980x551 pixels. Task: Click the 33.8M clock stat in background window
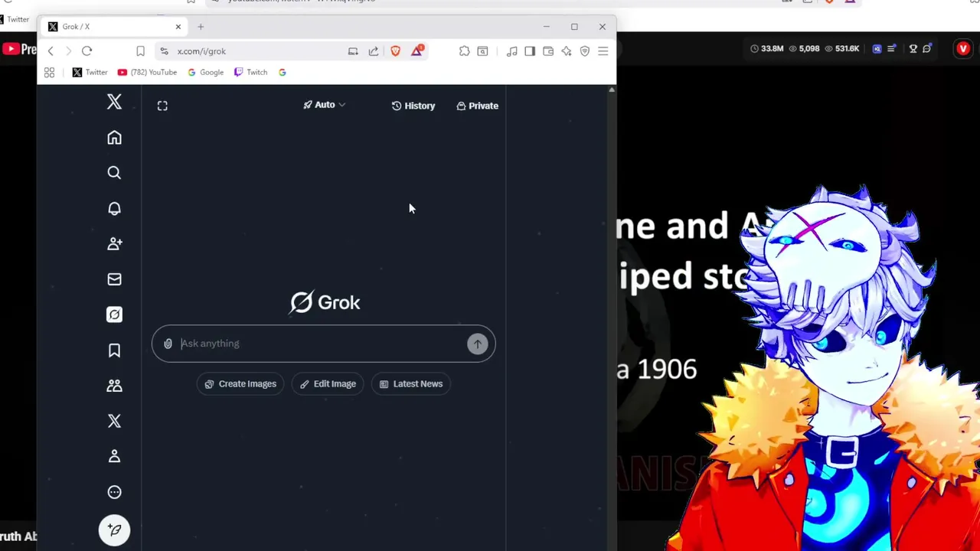pyautogui.click(x=766, y=49)
